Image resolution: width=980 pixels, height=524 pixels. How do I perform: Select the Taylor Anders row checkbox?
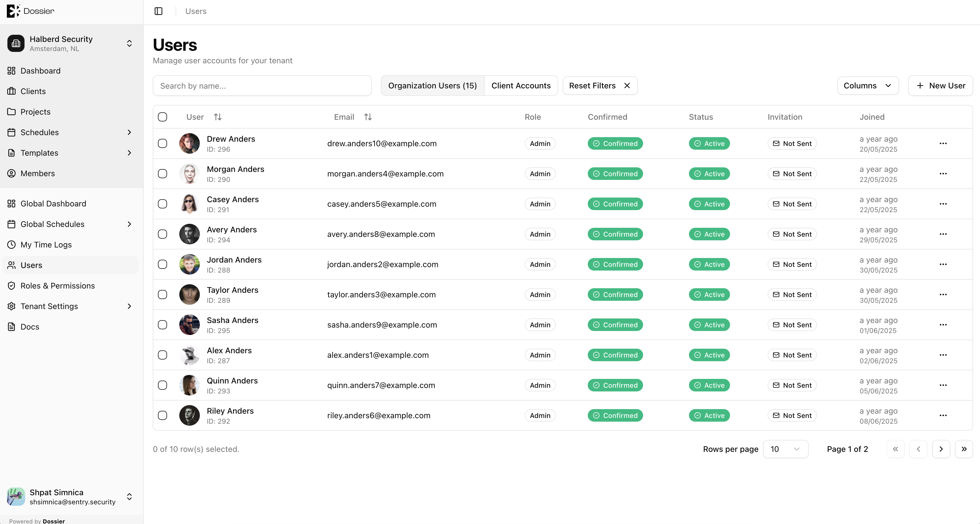click(162, 295)
